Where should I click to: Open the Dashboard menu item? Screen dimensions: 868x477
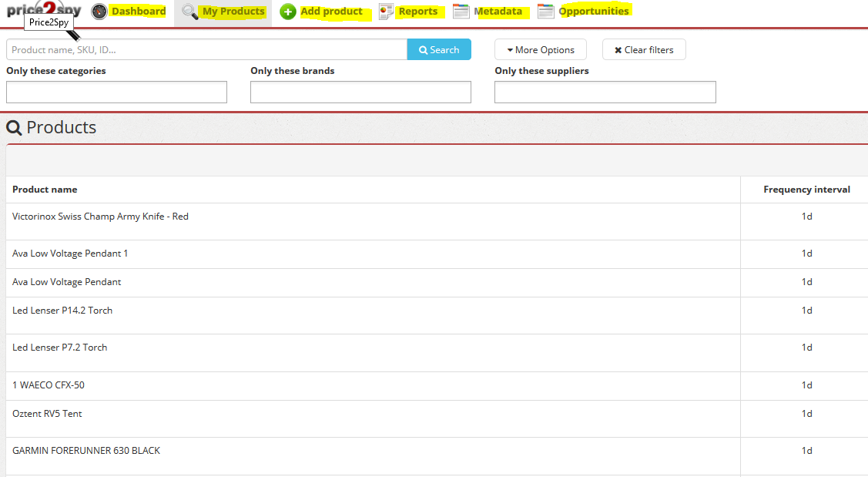[139, 11]
